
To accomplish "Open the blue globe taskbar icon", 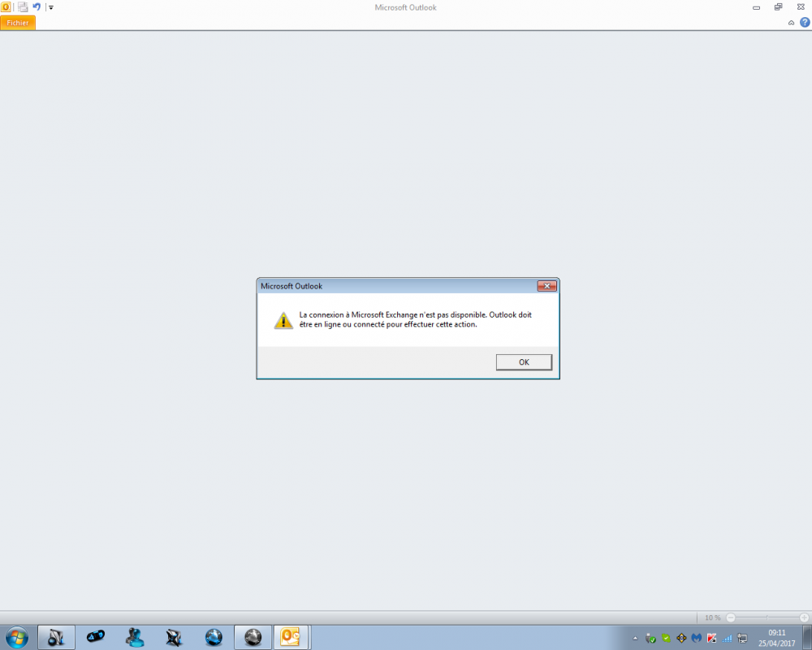I will click(214, 637).
